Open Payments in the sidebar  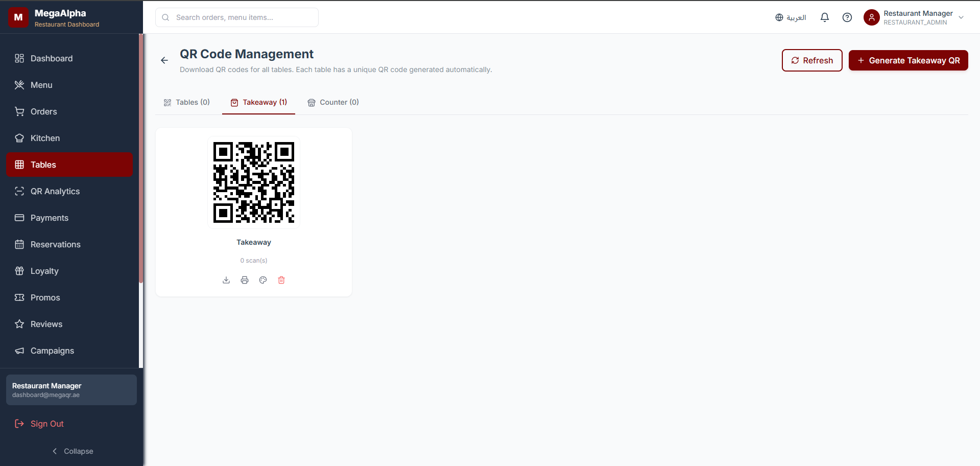(69, 218)
